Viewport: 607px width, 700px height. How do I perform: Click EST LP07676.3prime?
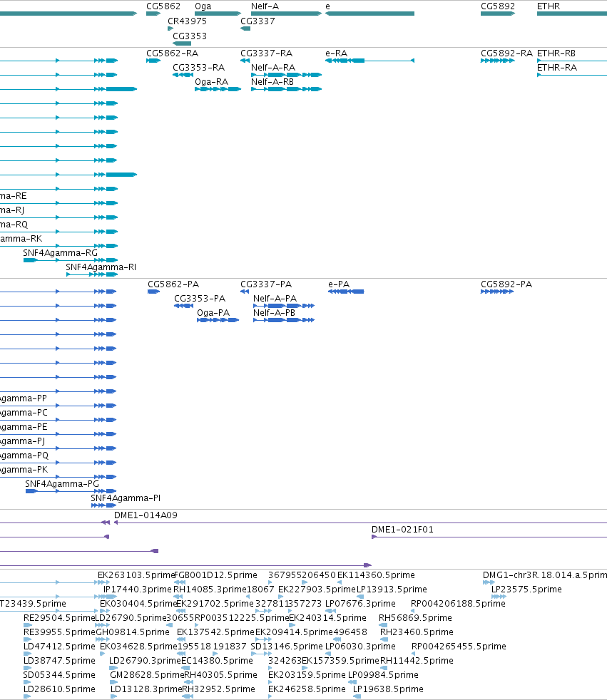(360, 604)
